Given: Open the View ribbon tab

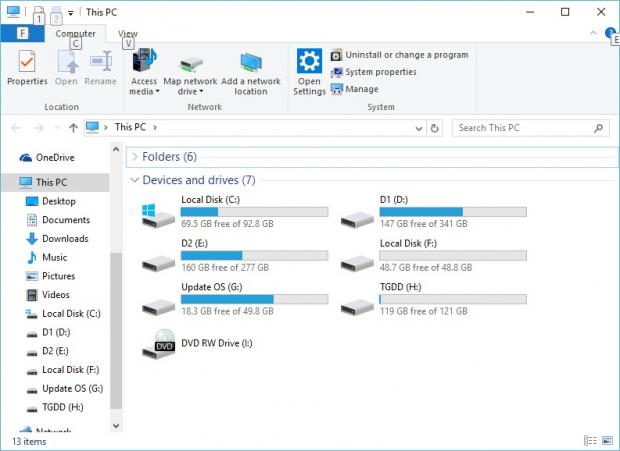Looking at the screenshot, I should tap(128, 33).
